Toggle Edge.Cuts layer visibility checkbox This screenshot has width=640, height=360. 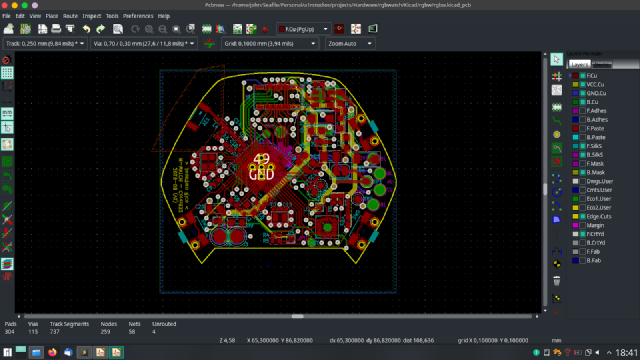click(583, 216)
